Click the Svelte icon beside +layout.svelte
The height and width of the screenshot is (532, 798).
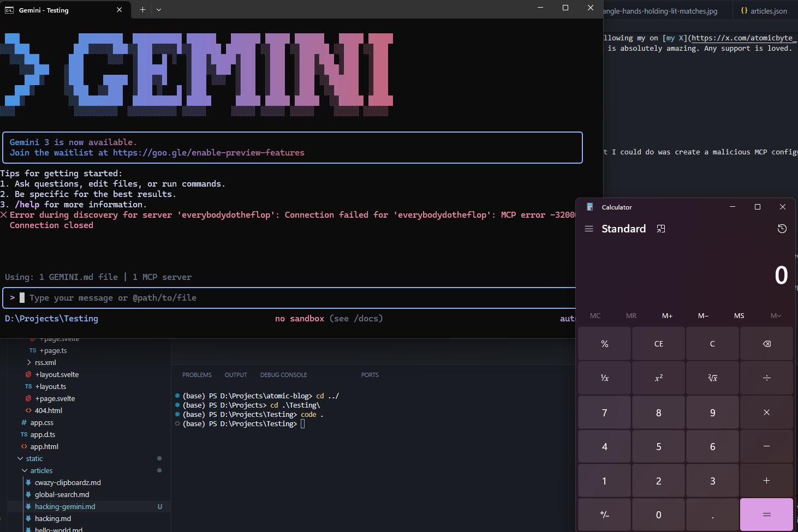click(x=29, y=374)
